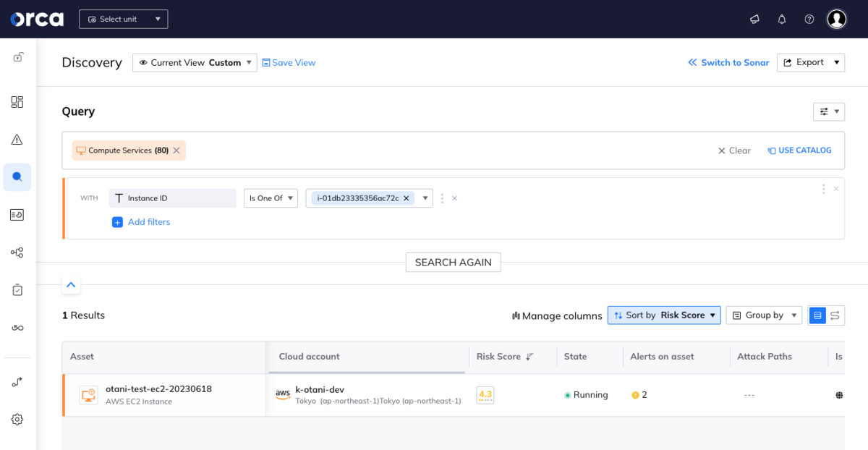Click the Clear query button
The height and width of the screenshot is (450, 868).
click(x=734, y=150)
